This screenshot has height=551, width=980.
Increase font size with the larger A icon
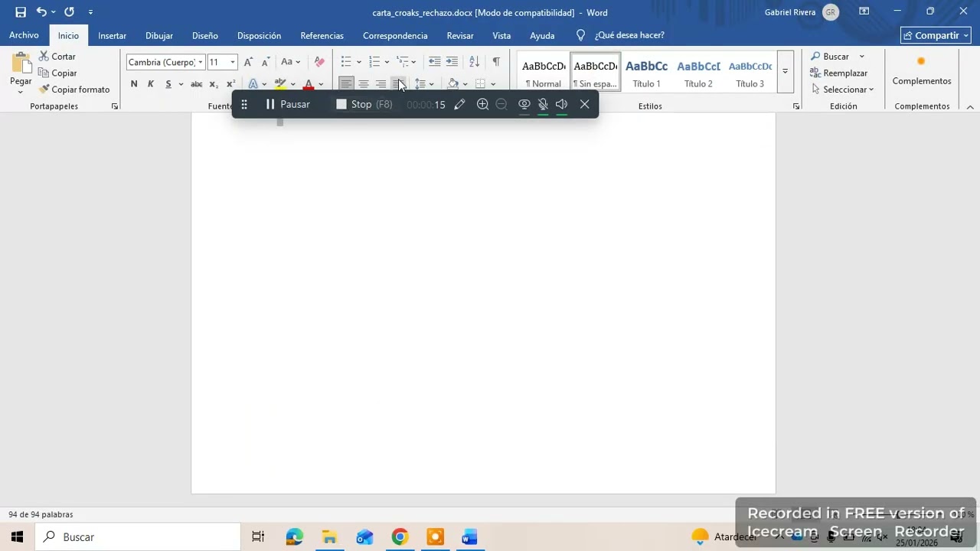[248, 62]
